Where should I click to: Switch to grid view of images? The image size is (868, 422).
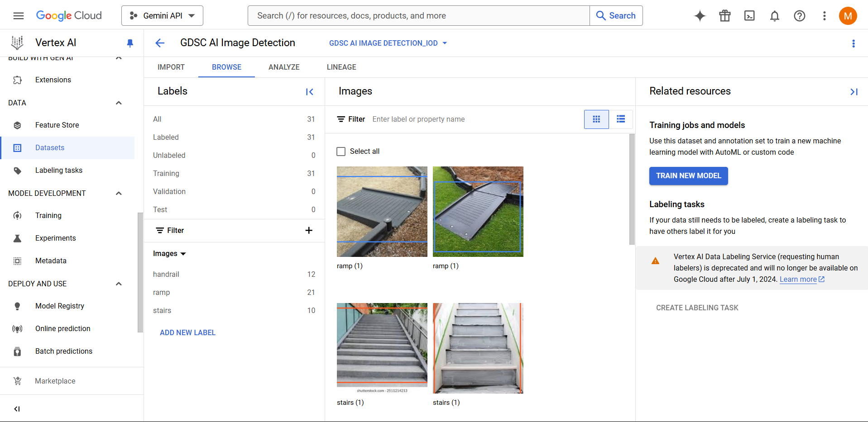[x=596, y=119]
